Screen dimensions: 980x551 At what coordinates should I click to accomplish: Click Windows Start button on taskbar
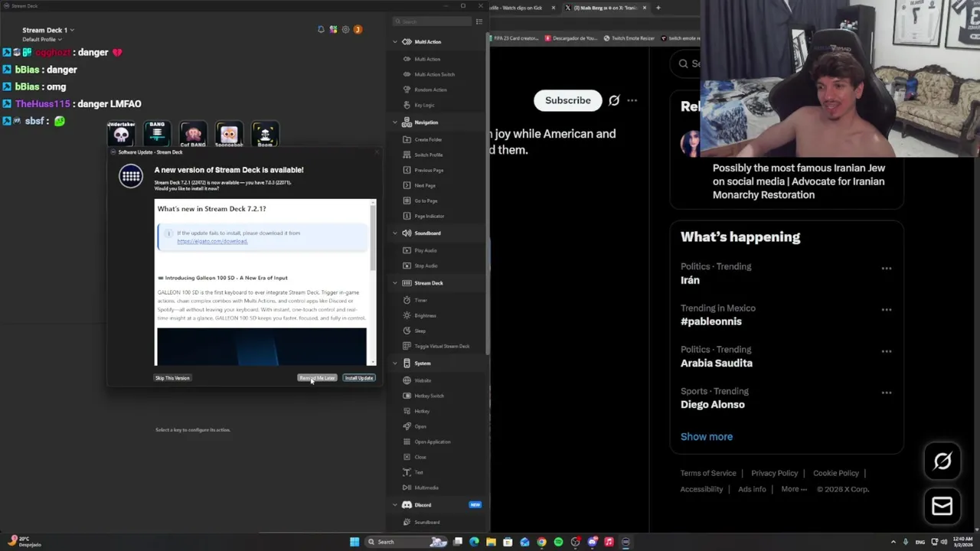click(x=354, y=542)
